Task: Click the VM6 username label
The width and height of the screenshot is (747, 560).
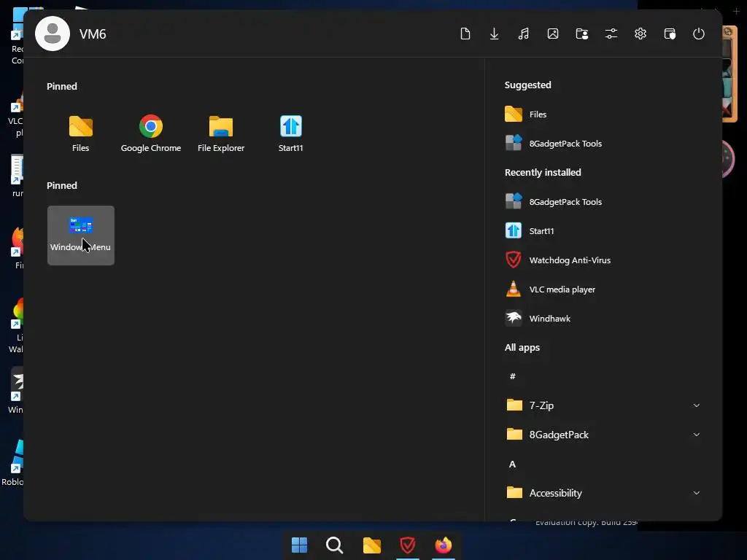Action: click(x=93, y=34)
